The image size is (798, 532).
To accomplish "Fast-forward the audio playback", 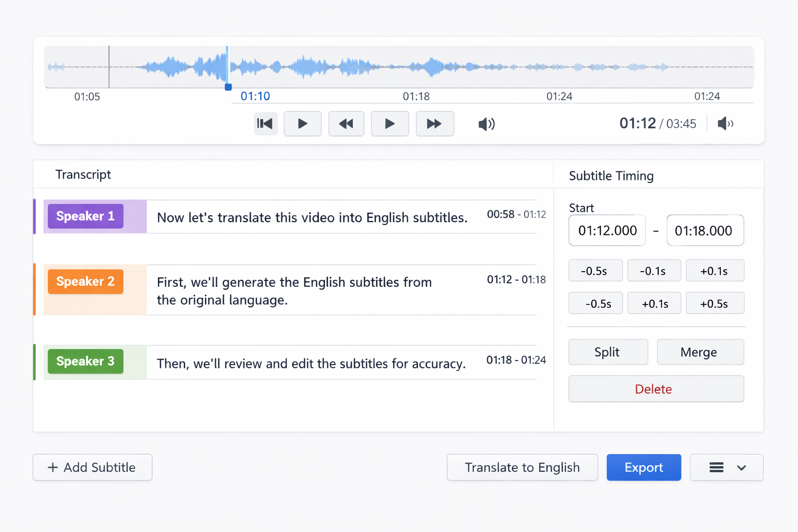I will coord(435,124).
